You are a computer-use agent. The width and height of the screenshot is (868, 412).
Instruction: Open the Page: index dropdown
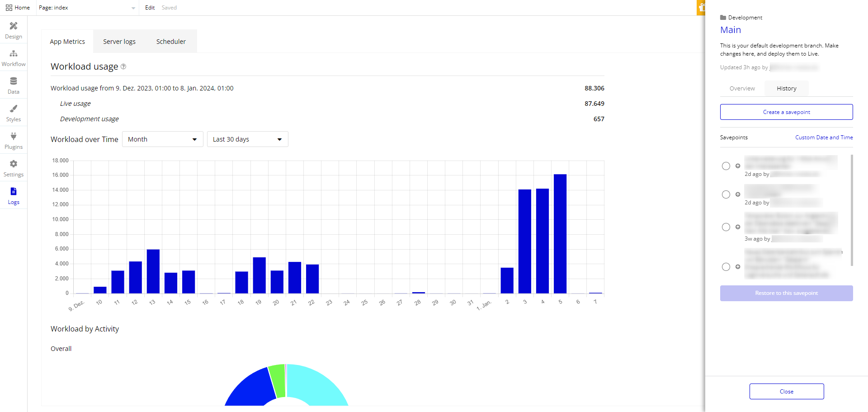coord(87,8)
